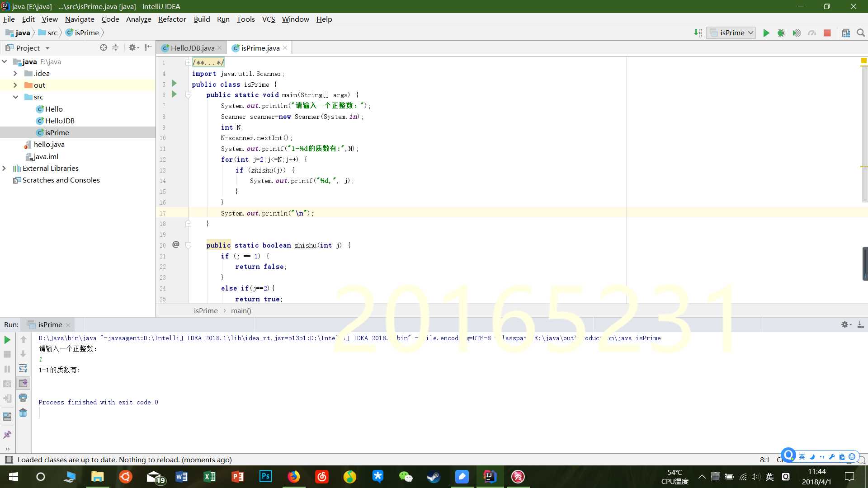The width and height of the screenshot is (868, 488).
Task: Collapse the zhishu method fold marker at line 20
Action: [188, 245]
